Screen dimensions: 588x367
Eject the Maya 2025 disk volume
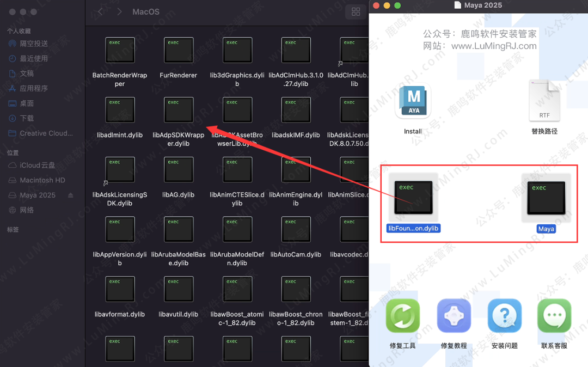[70, 195]
